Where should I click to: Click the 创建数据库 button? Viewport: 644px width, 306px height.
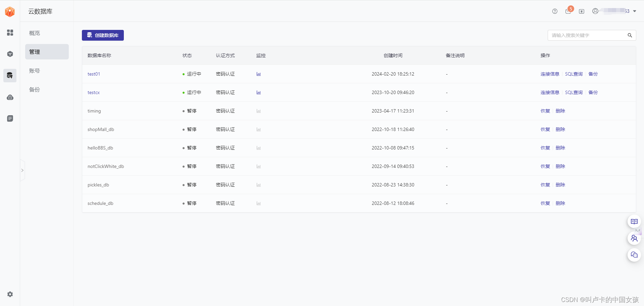click(103, 35)
